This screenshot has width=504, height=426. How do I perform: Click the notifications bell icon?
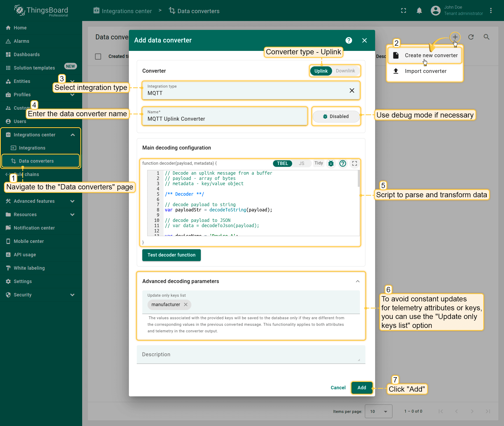(419, 10)
